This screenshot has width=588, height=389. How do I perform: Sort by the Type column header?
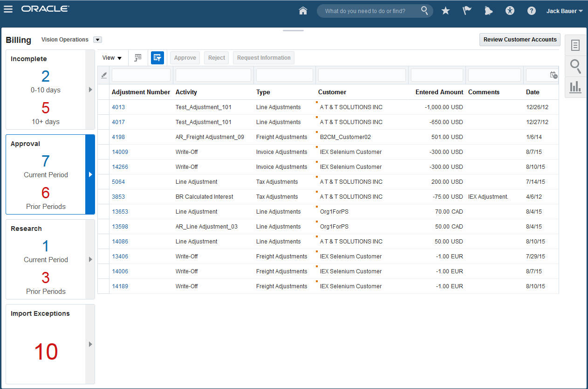(263, 92)
